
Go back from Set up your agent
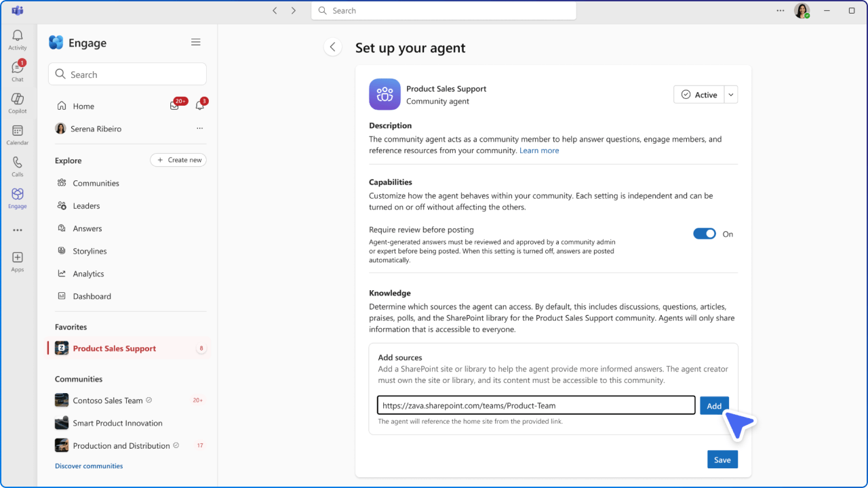point(332,47)
